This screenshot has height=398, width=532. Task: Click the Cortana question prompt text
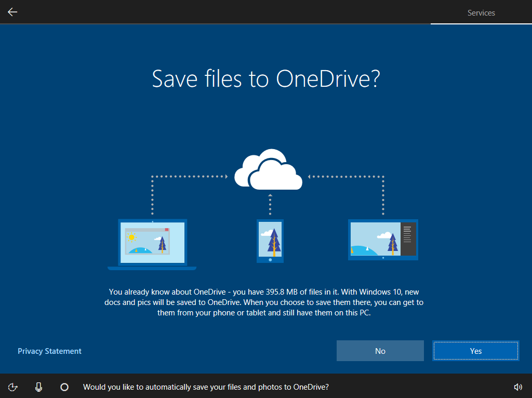(206, 387)
